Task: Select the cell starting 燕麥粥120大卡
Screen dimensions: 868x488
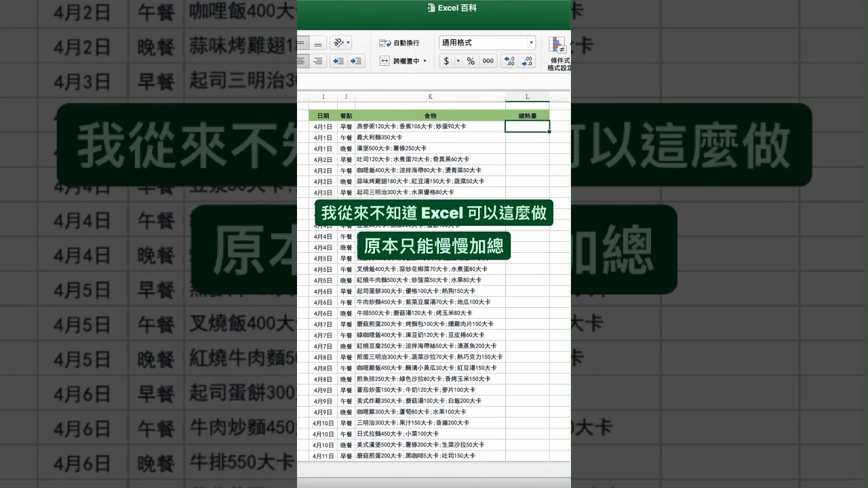Action: click(430, 127)
